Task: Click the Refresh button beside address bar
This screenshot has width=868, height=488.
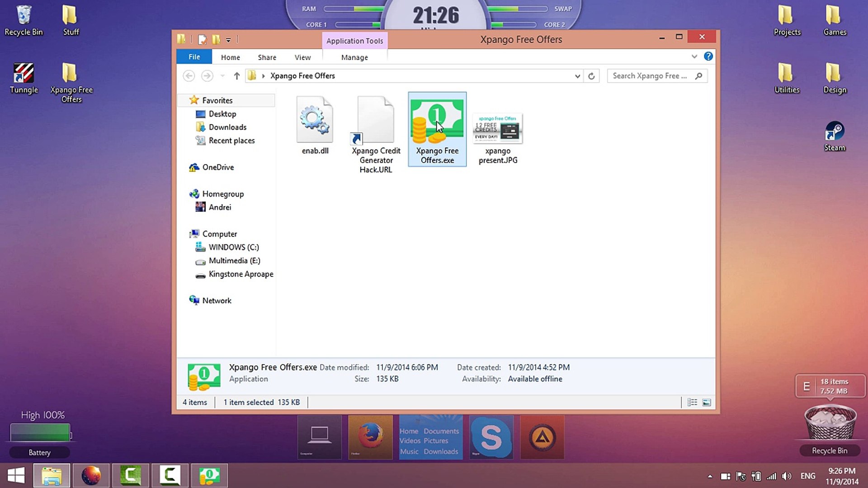Action: (591, 76)
